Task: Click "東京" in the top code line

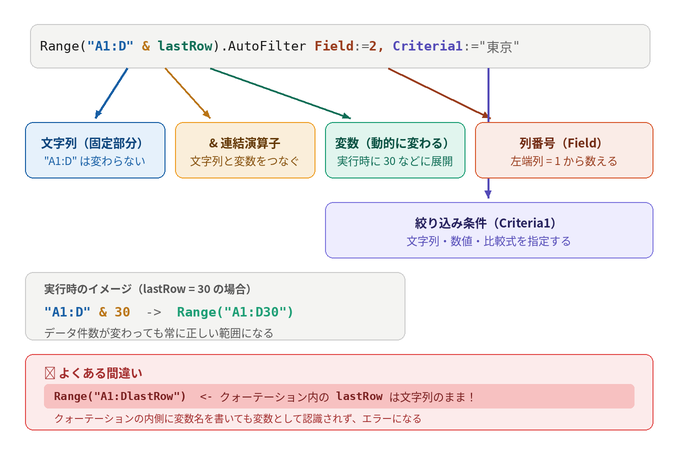Action: (500, 46)
